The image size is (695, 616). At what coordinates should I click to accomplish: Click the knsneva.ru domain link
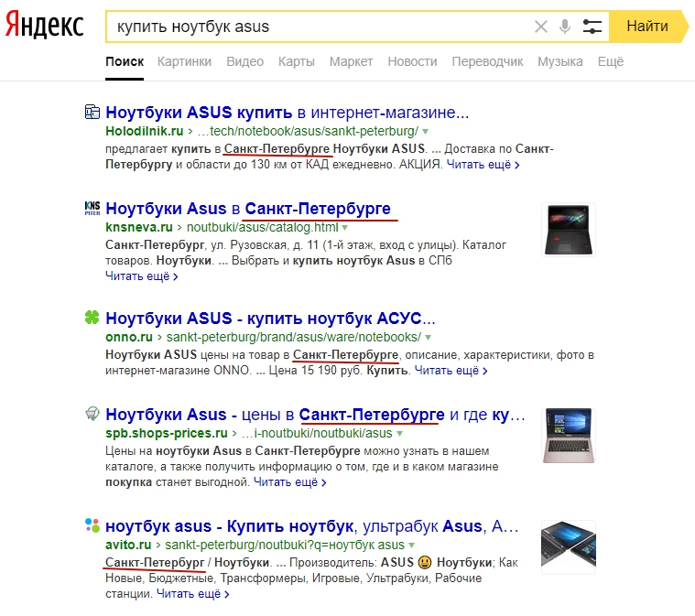(139, 227)
